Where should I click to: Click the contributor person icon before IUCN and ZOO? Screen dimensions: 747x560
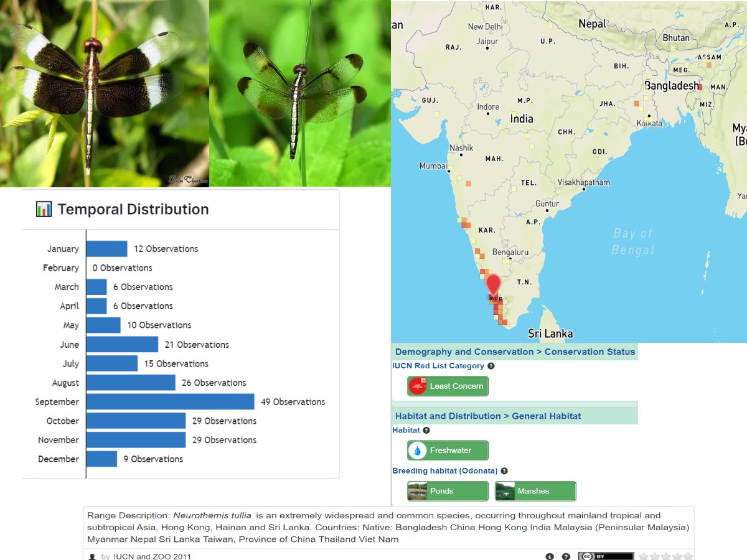[x=92, y=556]
